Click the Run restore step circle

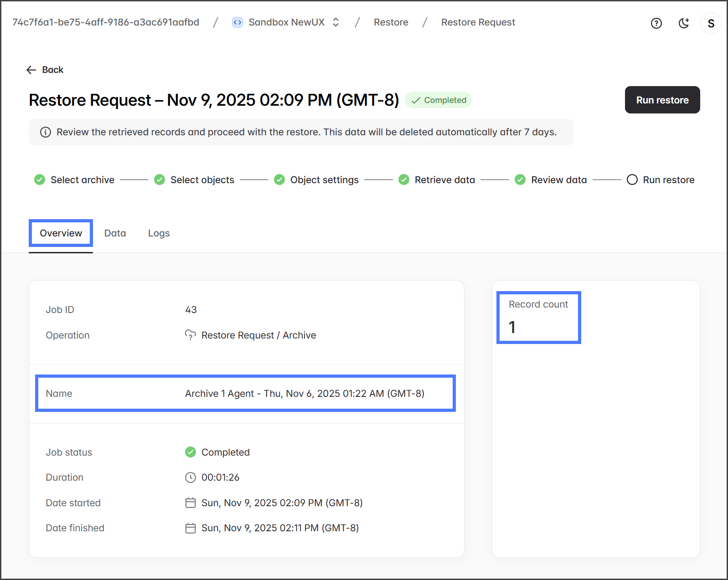[x=632, y=180]
